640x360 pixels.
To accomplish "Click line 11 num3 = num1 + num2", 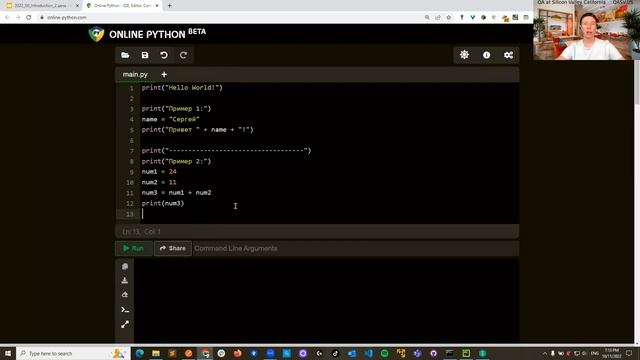I will [x=176, y=193].
